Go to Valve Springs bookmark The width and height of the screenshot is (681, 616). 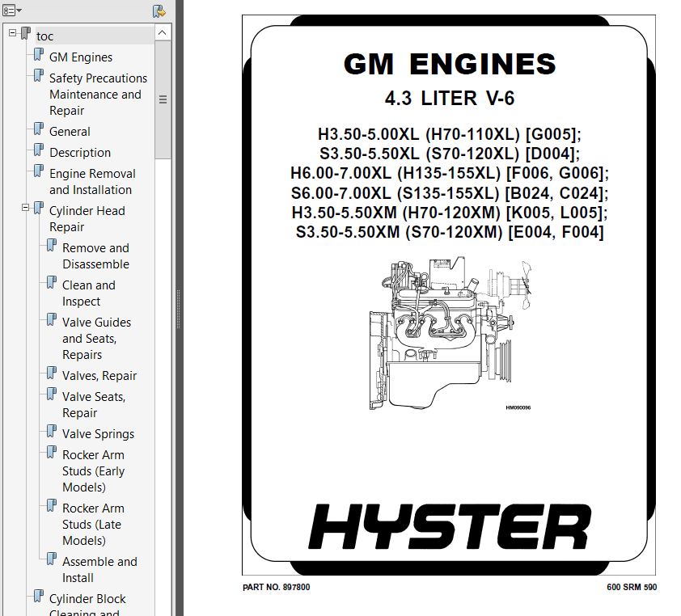click(98, 433)
